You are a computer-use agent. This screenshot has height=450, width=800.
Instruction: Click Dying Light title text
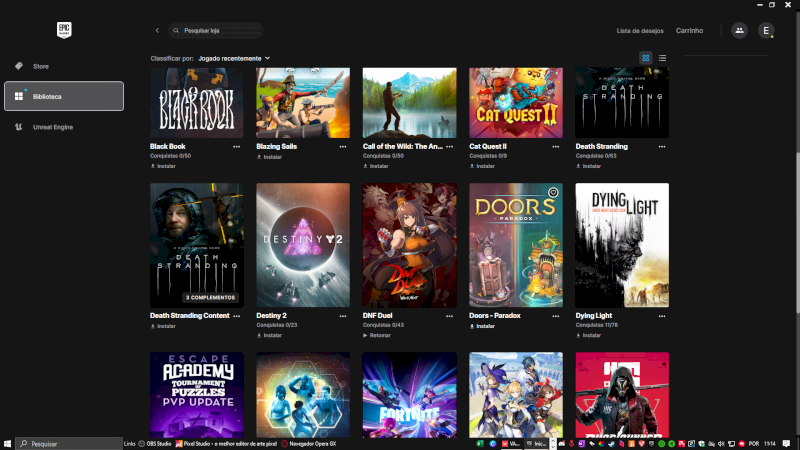pos(594,316)
